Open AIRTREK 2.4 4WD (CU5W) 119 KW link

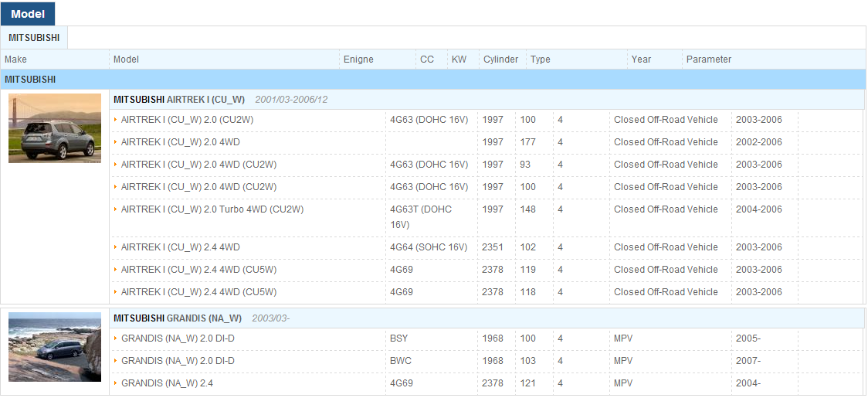pyautogui.click(x=198, y=270)
